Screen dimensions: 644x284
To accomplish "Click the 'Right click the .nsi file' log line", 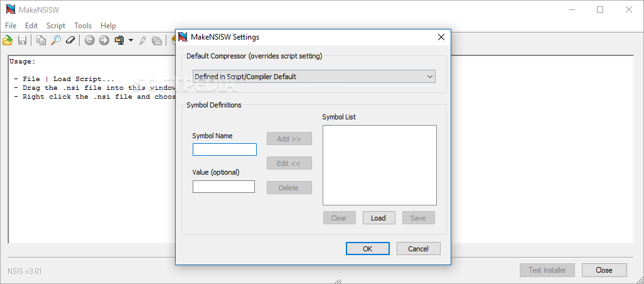I will coord(95,97).
